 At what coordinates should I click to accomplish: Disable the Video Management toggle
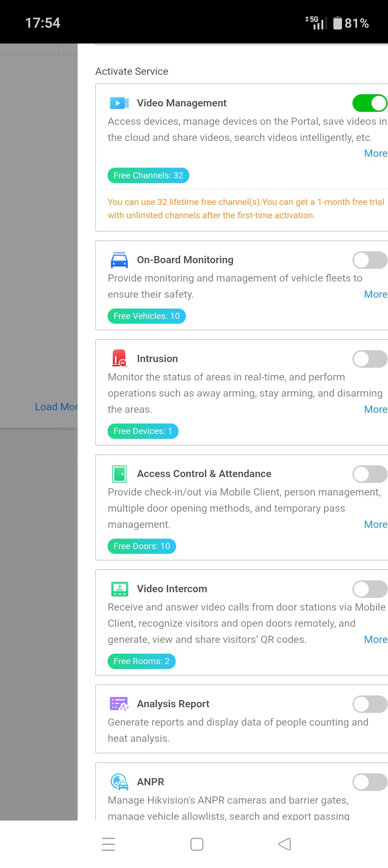pos(370,103)
